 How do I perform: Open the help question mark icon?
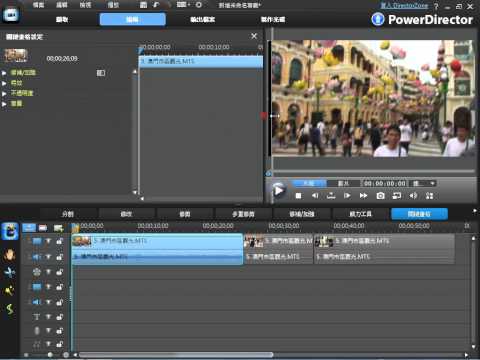pos(436,6)
